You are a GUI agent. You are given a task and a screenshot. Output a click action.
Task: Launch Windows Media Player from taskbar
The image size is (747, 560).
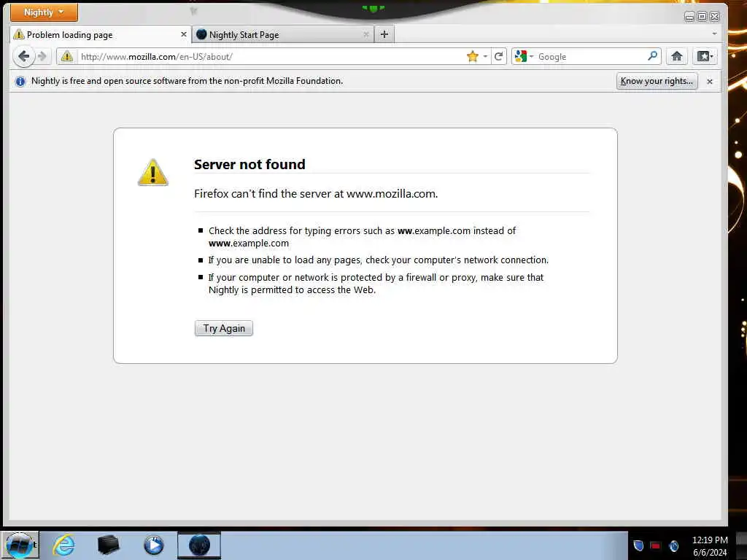(x=153, y=545)
